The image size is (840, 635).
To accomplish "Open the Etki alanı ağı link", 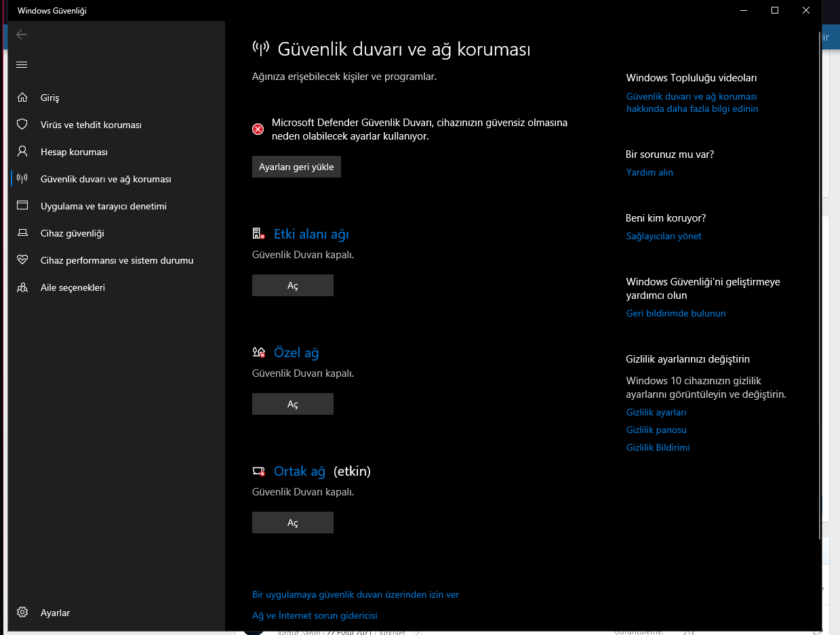I will 311,234.
